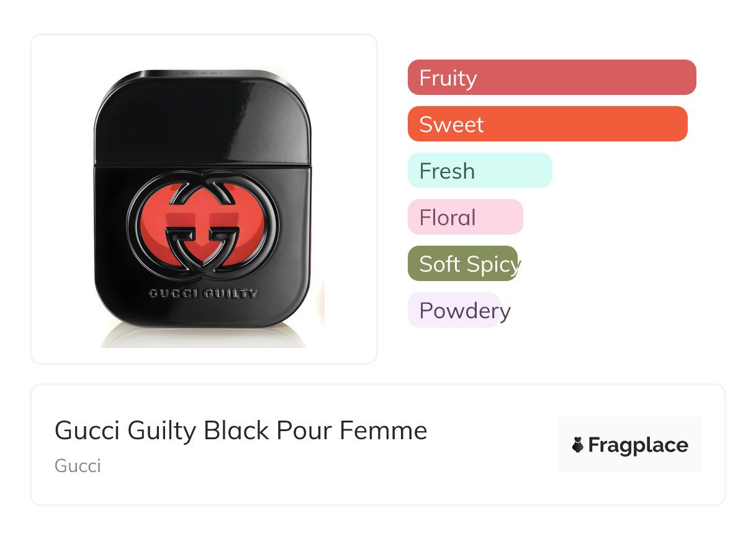Click the small engraved text atop the cap
This screenshot has height=536, width=756.
[x=202, y=73]
